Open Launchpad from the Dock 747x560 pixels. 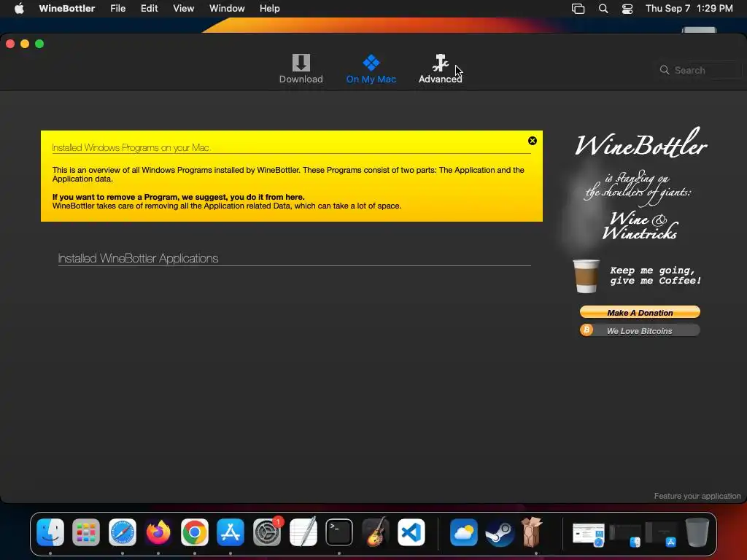pyautogui.click(x=86, y=532)
